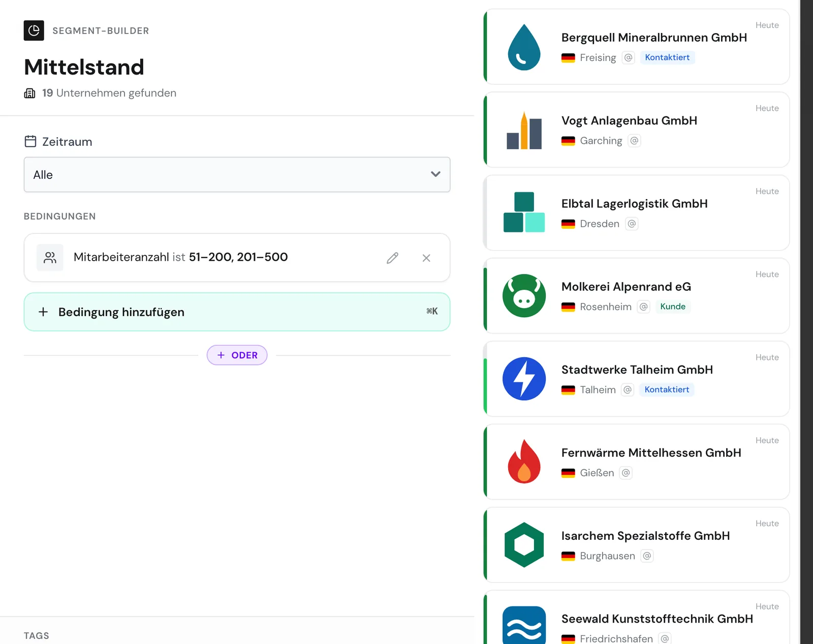Image resolution: width=813 pixels, height=644 pixels.
Task: Click Kontaktiert tag on Bergquell Mineralbrunnen
Action: pos(667,57)
